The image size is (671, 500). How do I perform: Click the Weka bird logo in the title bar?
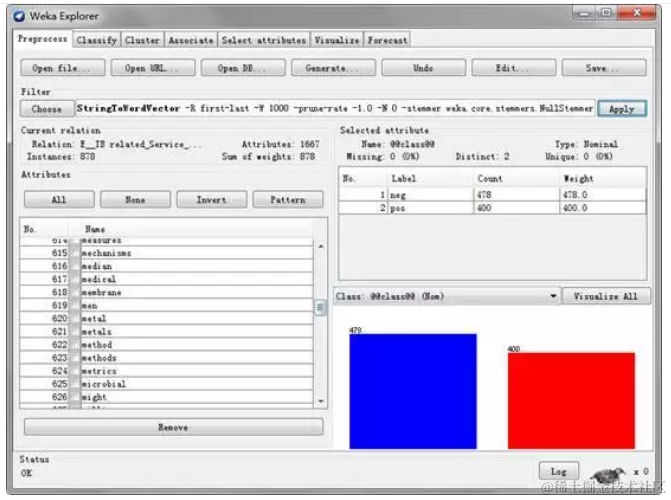click(x=19, y=16)
